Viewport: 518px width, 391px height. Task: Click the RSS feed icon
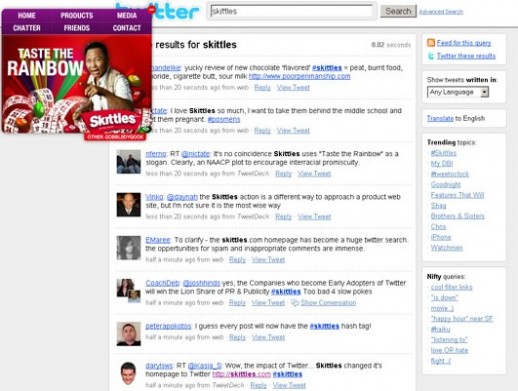[431, 43]
